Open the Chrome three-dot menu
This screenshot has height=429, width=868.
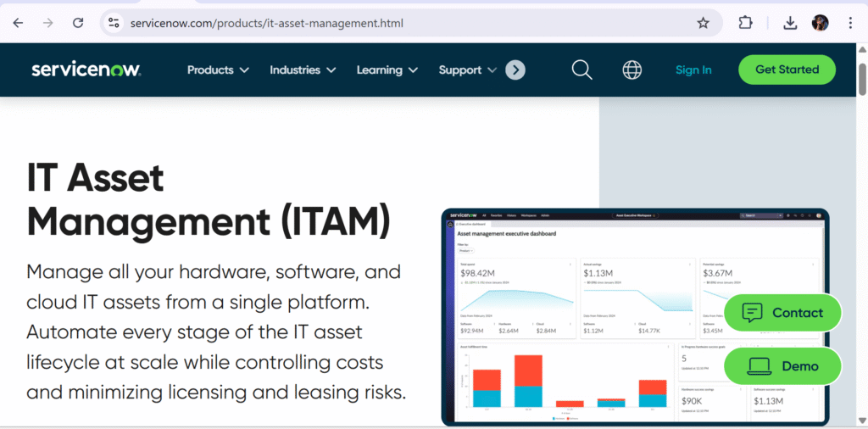click(x=850, y=23)
